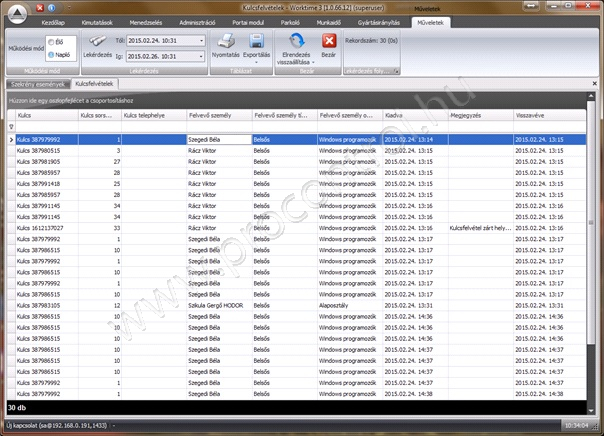The height and width of the screenshot is (436, 604).
Task: Click the Nyomtatás printer icon
Action: point(227,42)
